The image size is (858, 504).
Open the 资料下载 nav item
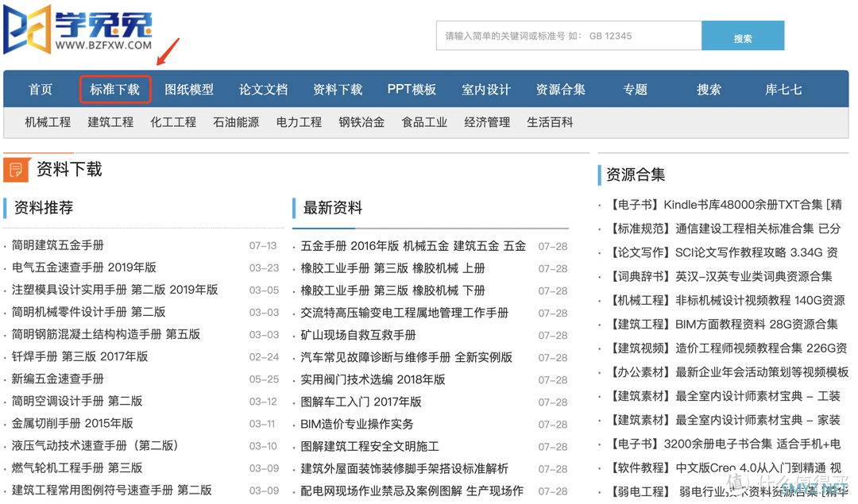[338, 90]
